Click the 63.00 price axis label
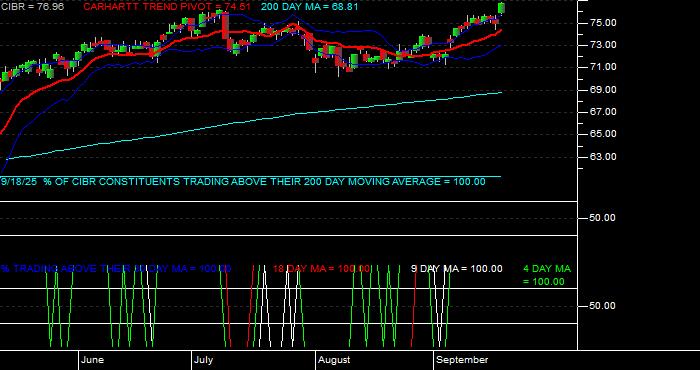Screen dimensions: 700x370 click(604, 157)
